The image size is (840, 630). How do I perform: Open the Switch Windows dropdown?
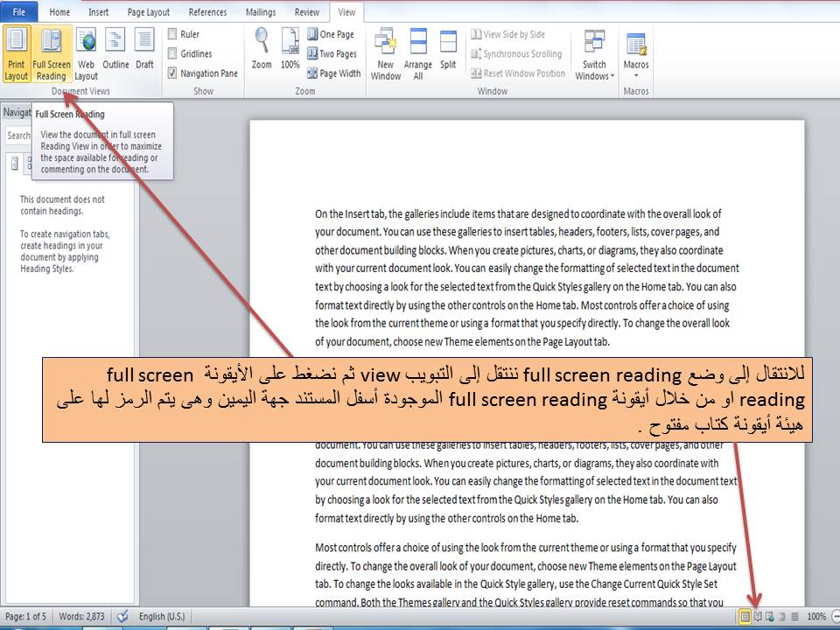(595, 54)
